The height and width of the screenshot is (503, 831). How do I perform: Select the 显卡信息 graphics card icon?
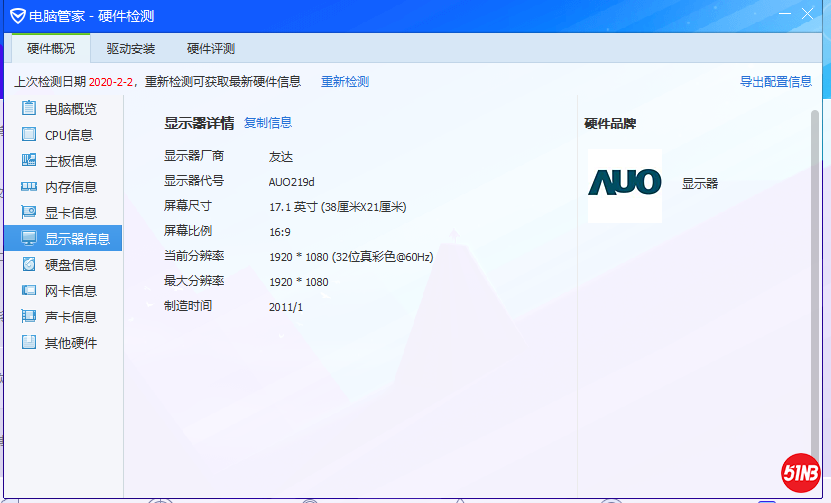[29, 212]
